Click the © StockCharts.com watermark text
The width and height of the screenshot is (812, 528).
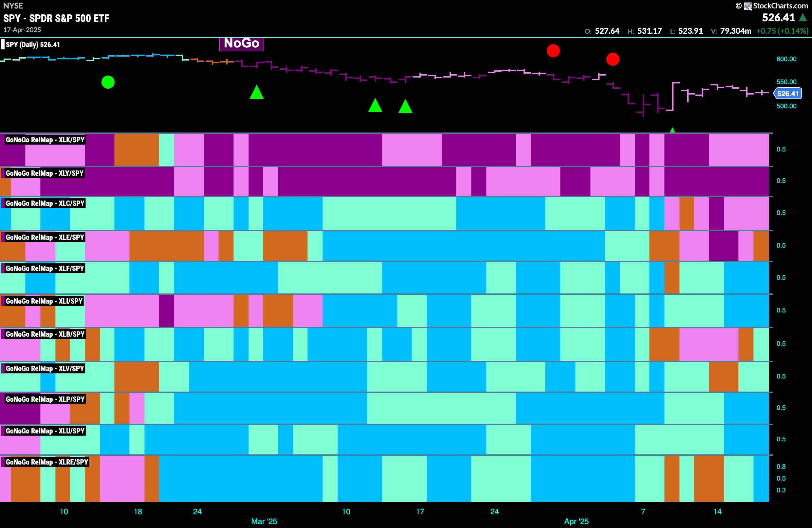point(772,6)
